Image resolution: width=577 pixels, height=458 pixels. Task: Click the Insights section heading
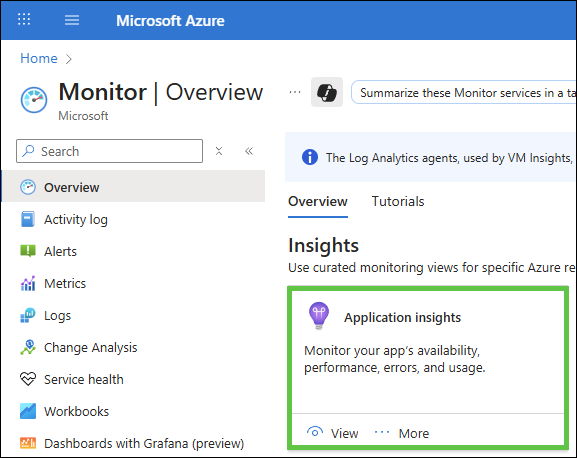click(x=323, y=245)
